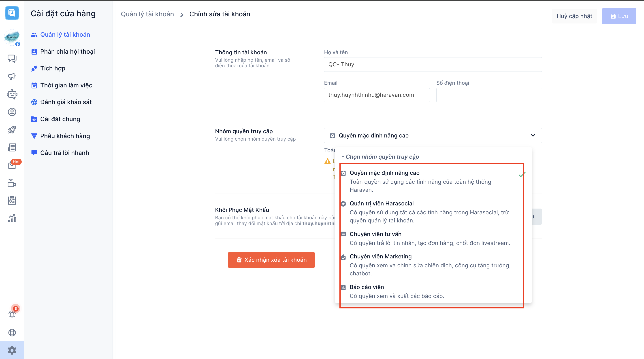Screen dimensions: 644x359
Task: Open the reports chart icon in rail
Action: point(12,218)
